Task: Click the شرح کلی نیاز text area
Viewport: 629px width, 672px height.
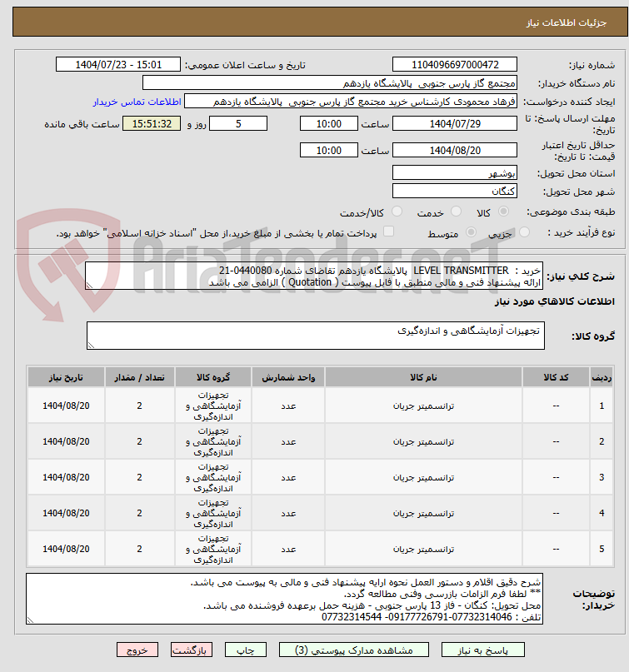Action: [314, 276]
